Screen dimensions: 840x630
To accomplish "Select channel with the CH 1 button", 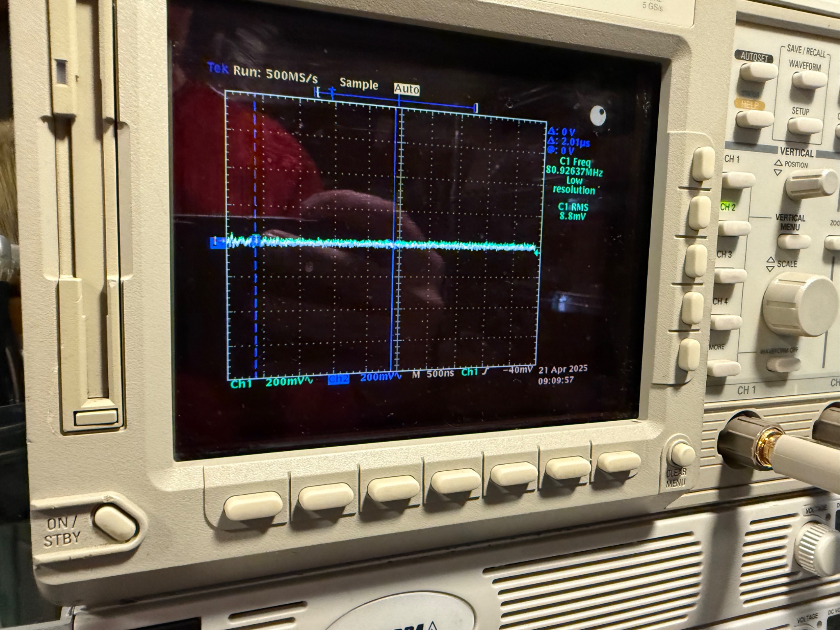I will (x=738, y=180).
